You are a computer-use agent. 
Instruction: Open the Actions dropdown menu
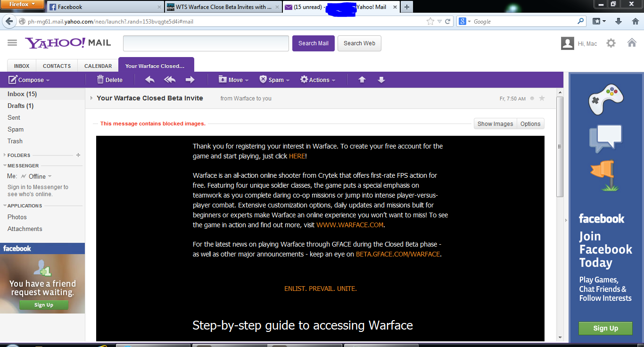tap(318, 80)
